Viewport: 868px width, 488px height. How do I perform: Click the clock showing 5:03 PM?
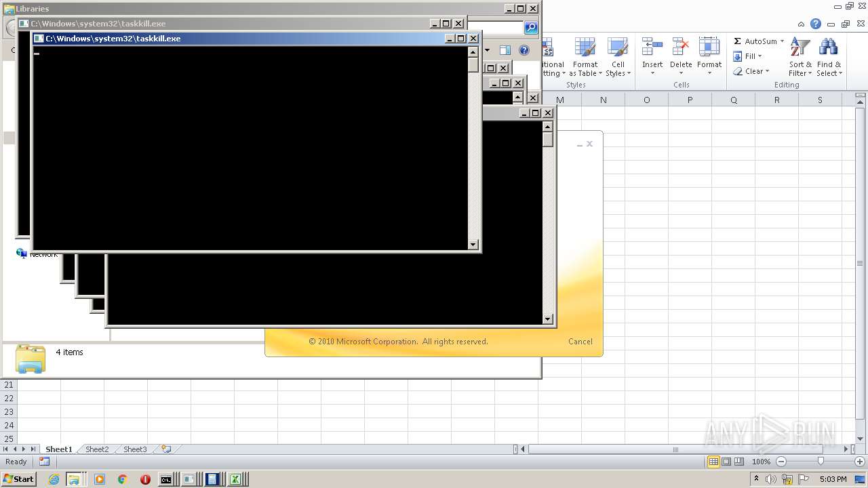coord(833,479)
